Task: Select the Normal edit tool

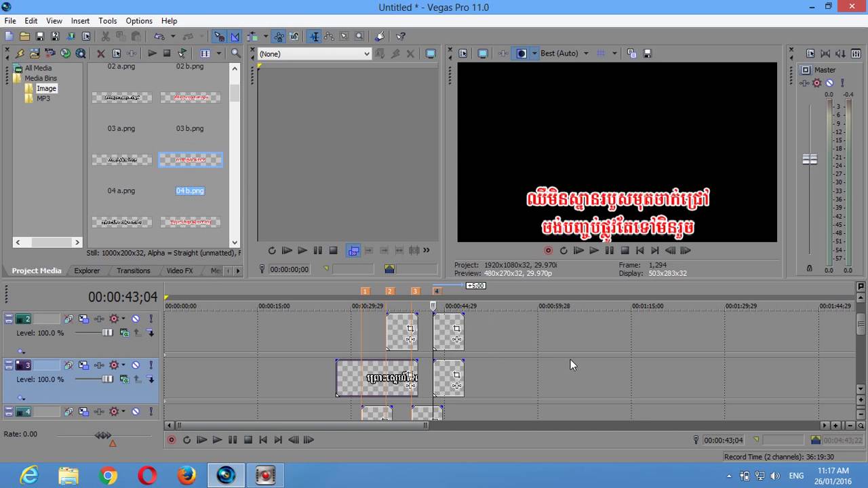Action: pyautogui.click(x=314, y=37)
